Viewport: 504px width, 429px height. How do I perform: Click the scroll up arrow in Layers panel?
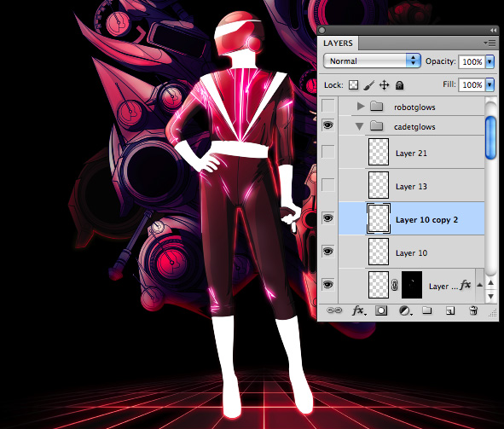(491, 283)
